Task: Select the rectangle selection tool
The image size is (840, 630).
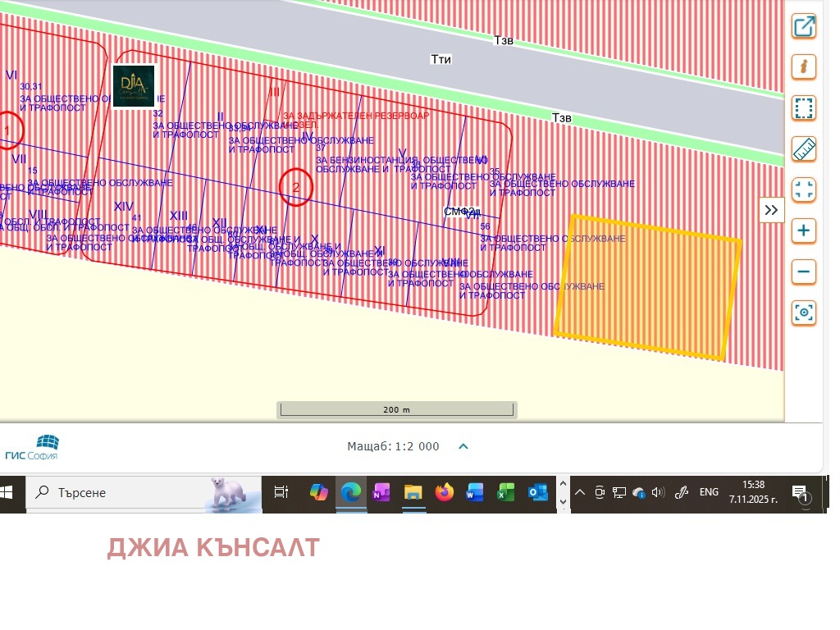Action: click(x=804, y=108)
